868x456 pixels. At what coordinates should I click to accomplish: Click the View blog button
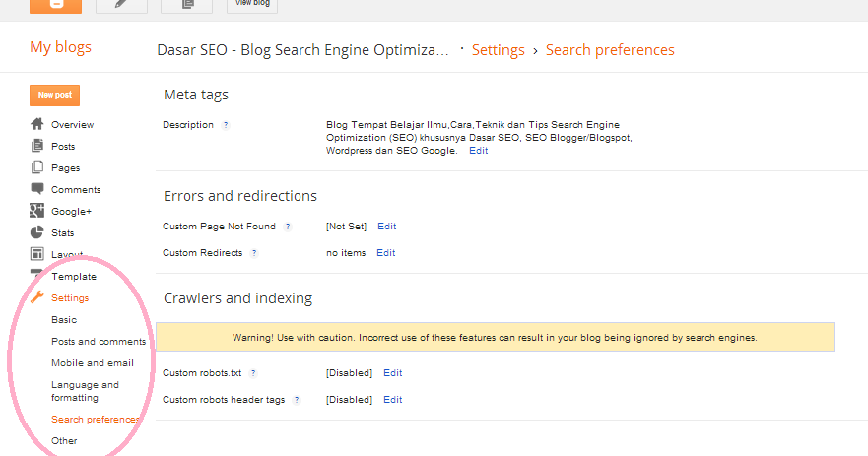[x=252, y=4]
